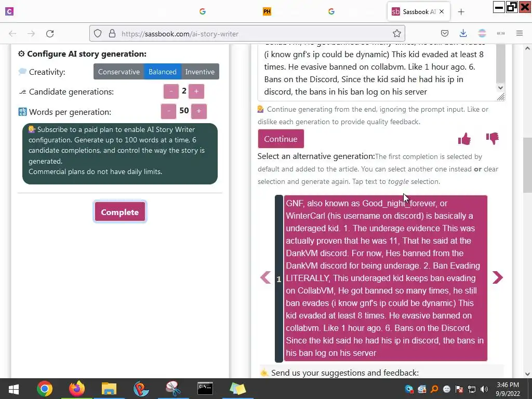Click the page vertical scrollbar thumb

[x=528, y=165]
